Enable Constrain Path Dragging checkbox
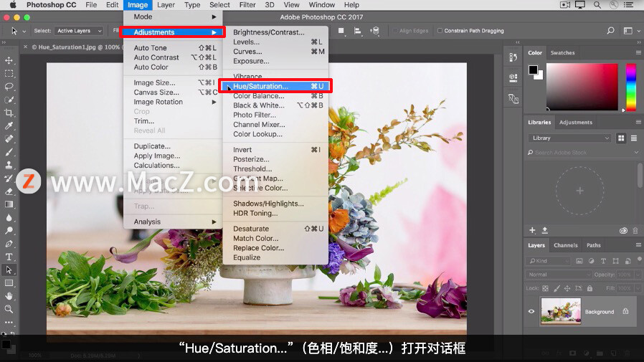 (x=440, y=31)
